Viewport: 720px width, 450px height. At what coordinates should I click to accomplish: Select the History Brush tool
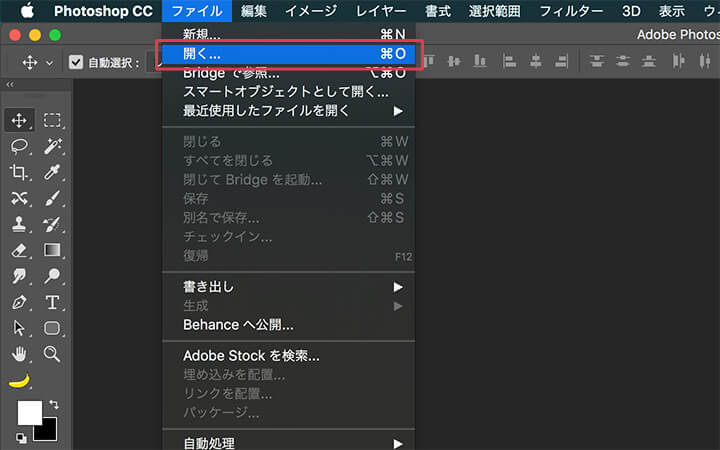tap(52, 224)
